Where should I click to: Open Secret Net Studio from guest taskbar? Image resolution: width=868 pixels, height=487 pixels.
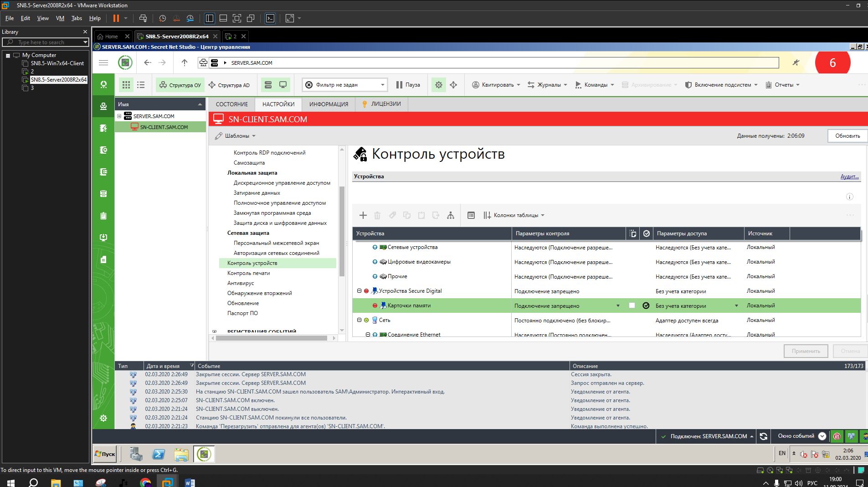[x=204, y=454]
